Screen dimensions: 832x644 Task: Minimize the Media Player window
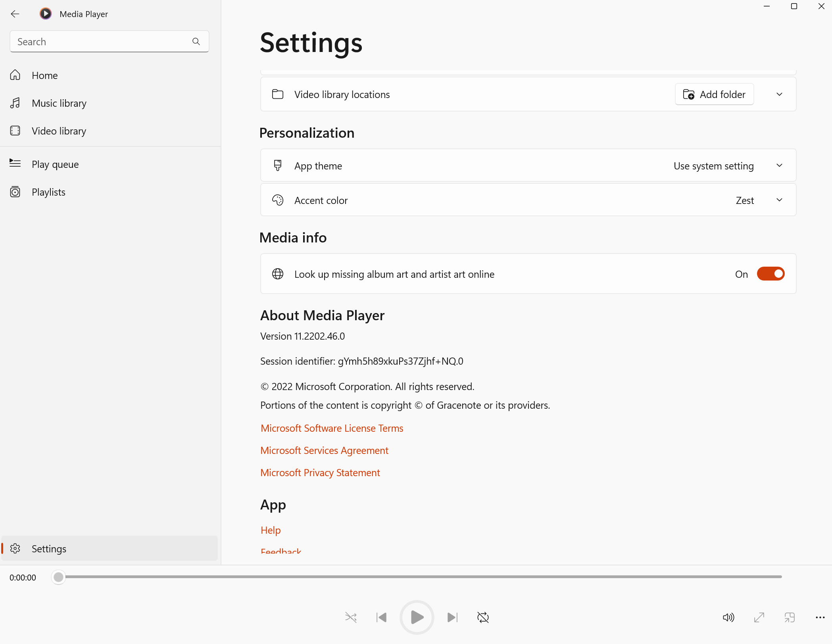click(x=767, y=6)
